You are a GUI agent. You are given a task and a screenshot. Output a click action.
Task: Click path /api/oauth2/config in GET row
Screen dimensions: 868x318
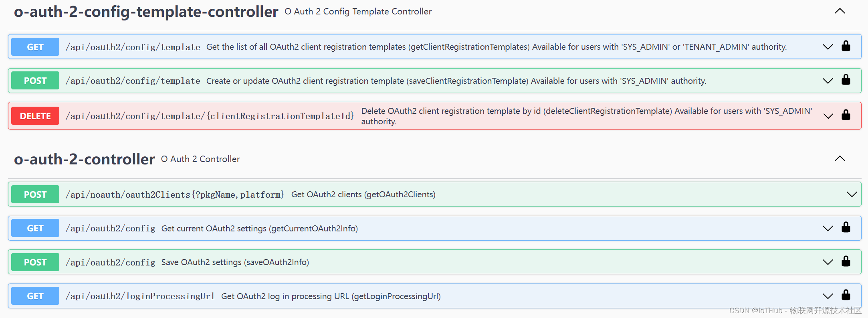point(110,229)
